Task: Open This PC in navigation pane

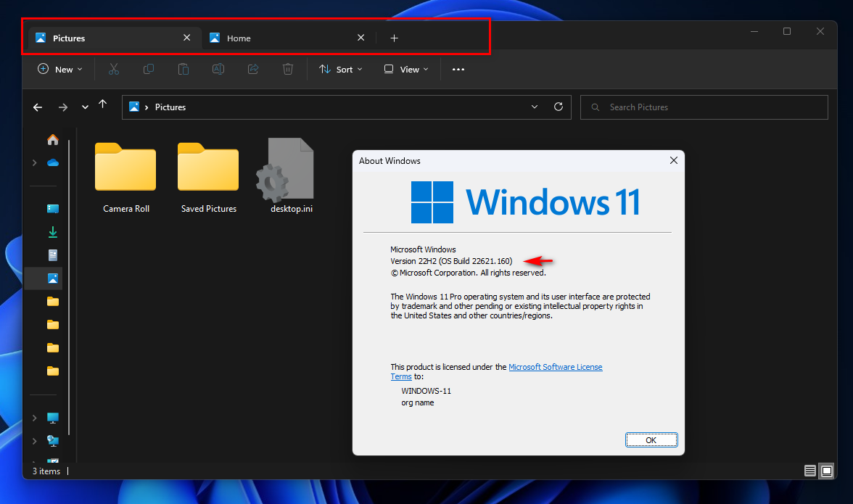Action: [x=53, y=418]
